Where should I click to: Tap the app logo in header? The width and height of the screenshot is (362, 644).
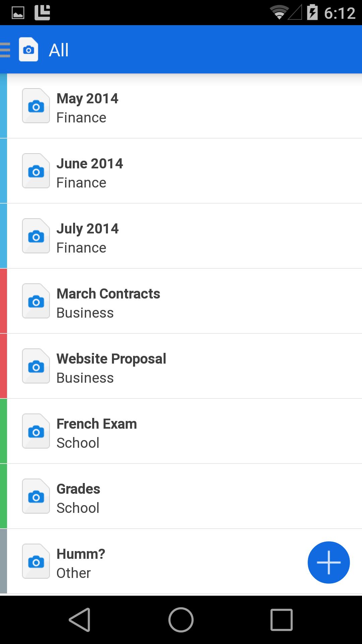tap(28, 50)
